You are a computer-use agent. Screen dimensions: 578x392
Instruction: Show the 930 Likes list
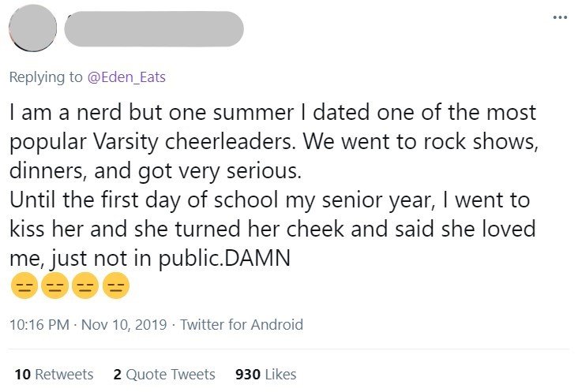(266, 374)
